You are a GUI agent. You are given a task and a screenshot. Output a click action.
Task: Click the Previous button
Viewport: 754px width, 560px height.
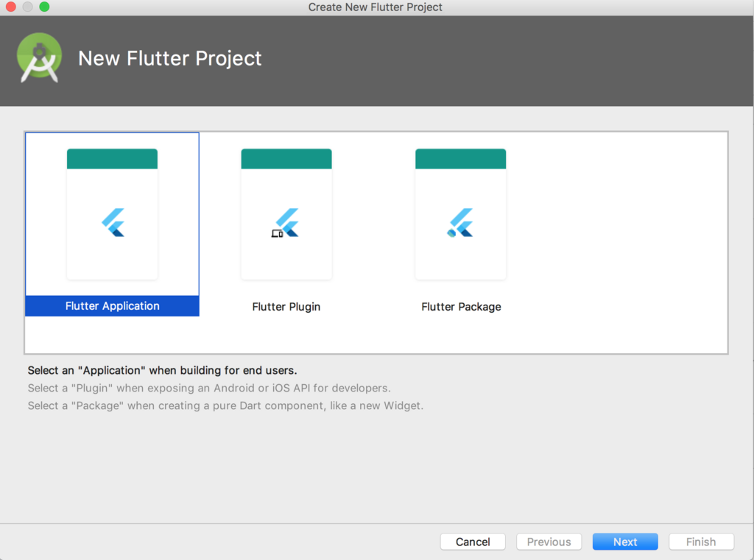[549, 542]
